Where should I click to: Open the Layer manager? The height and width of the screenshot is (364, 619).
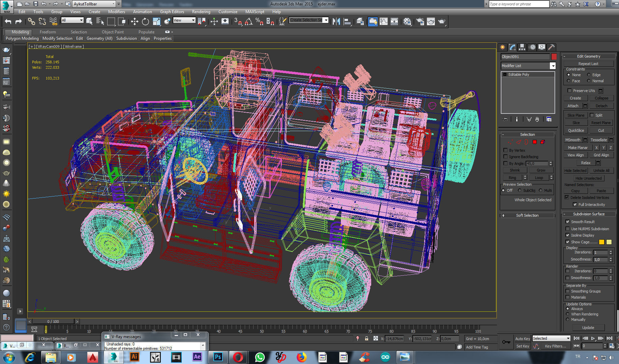360,22
